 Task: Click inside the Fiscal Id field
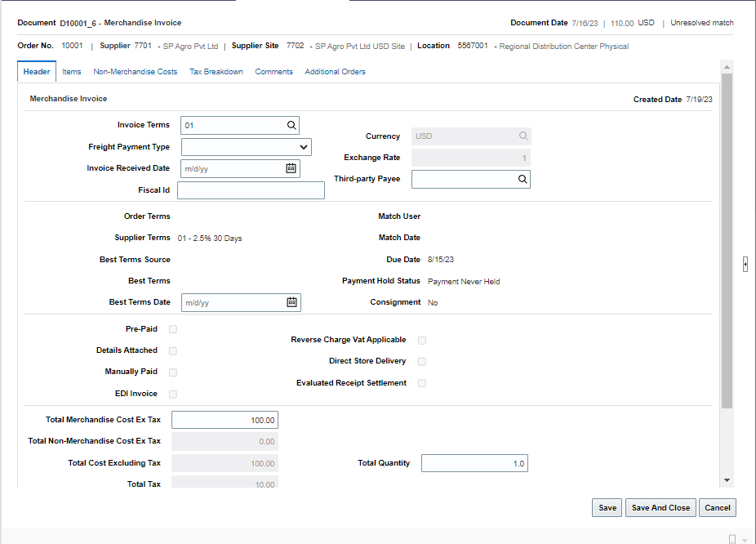pyautogui.click(x=250, y=190)
